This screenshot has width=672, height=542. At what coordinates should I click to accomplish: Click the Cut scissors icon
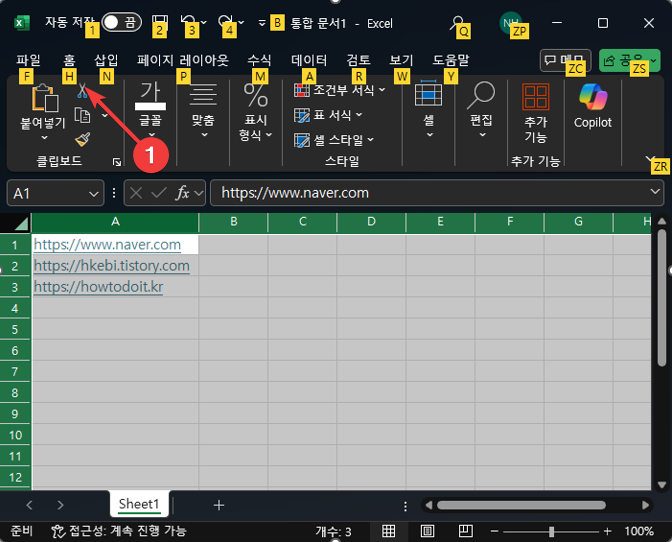(82, 91)
